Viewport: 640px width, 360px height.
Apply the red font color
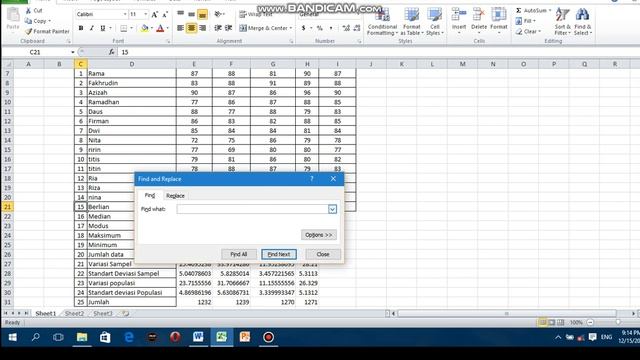[160, 28]
